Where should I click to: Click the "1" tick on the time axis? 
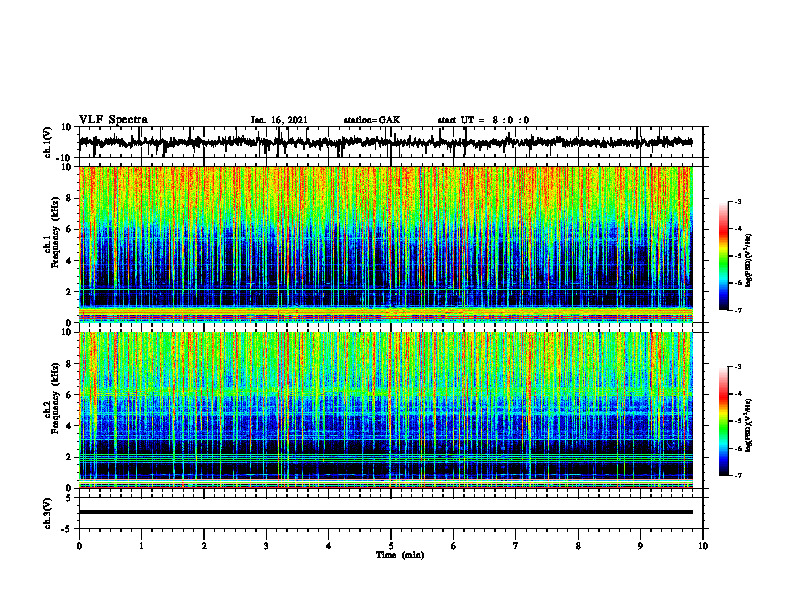tap(141, 546)
